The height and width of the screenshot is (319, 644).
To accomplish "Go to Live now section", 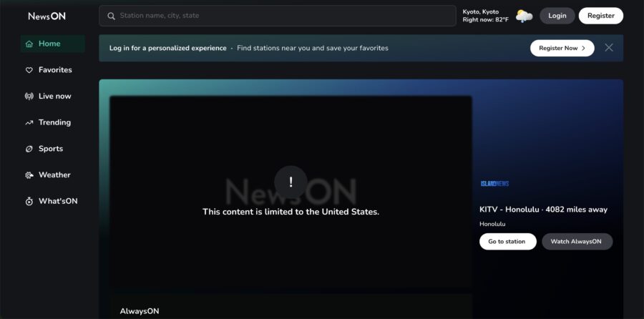I will (52, 97).
